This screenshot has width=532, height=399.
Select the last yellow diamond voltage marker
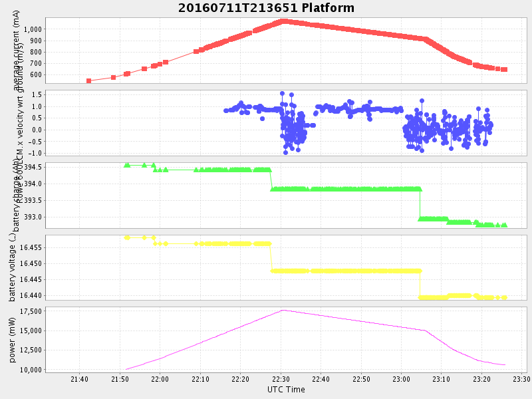tap(505, 297)
